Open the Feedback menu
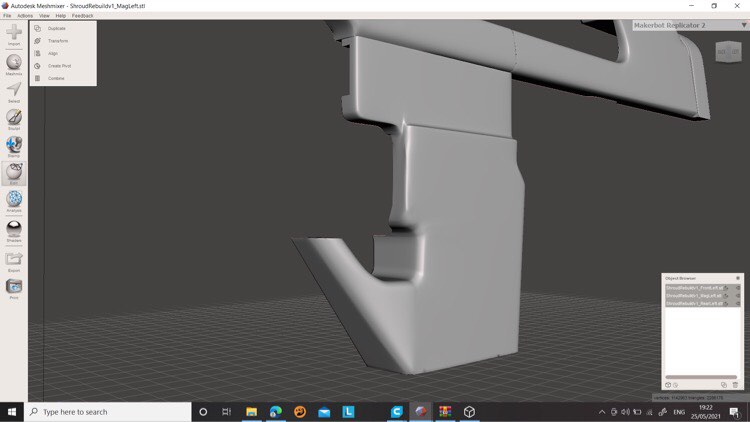The width and height of the screenshot is (750, 422). (x=82, y=16)
